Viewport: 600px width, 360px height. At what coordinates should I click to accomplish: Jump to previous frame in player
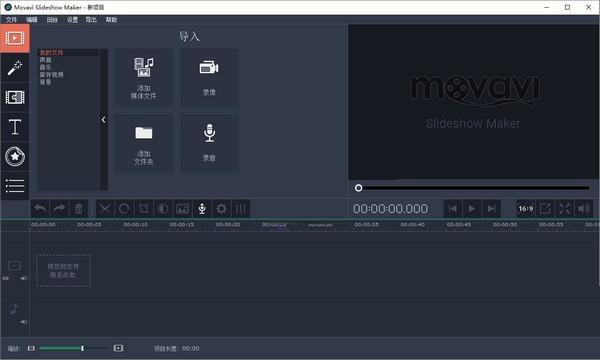453,209
